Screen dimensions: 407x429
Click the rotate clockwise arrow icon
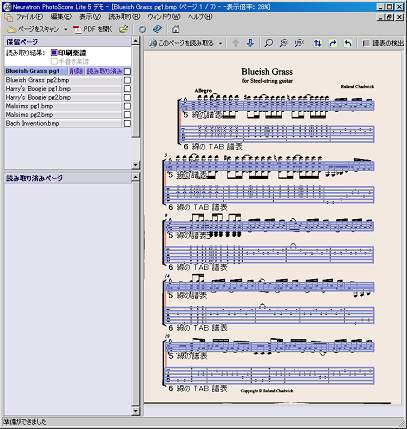[333, 43]
